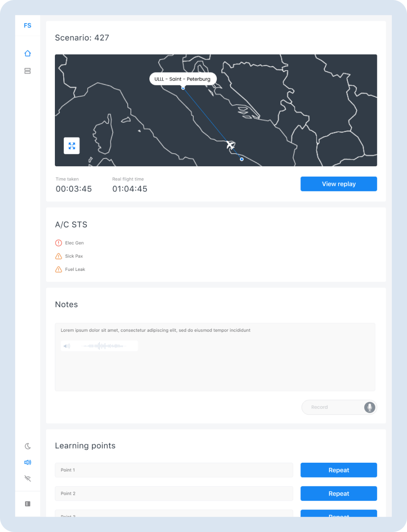The image size is (407, 532).
Task: Click the microphone record icon
Action: (370, 407)
